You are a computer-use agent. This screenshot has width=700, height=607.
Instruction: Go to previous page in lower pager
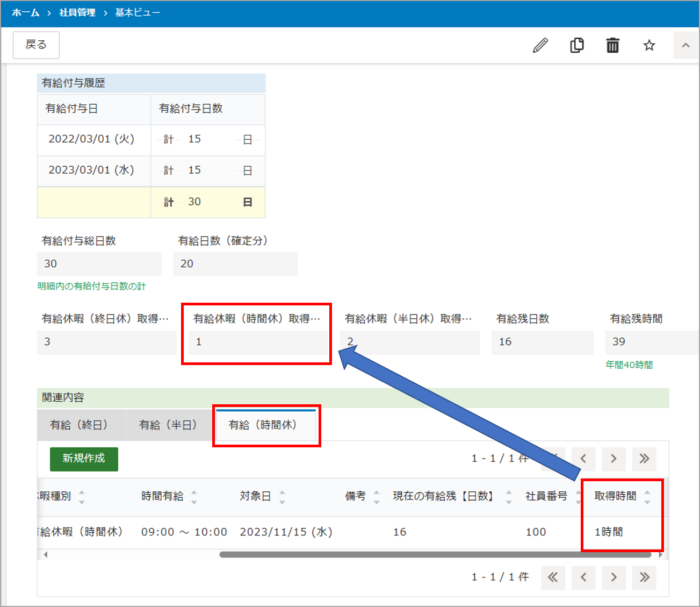(583, 577)
